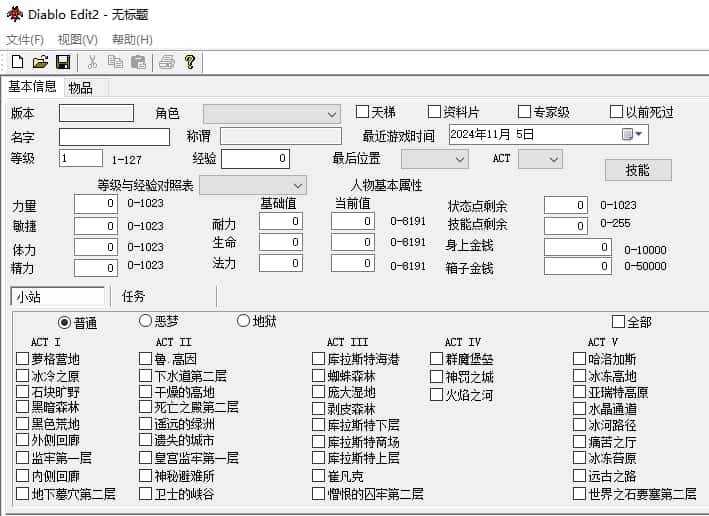Click the 力量 value field
709x516 pixels.
pos(96,204)
